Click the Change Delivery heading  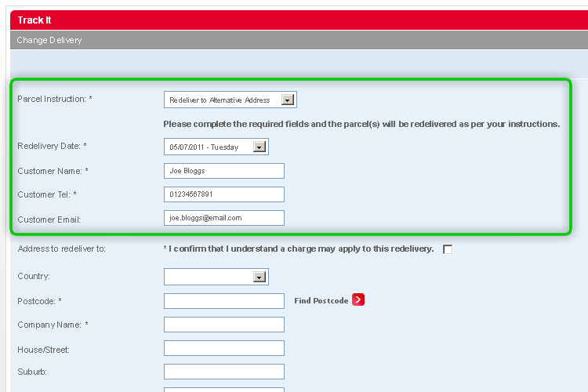point(49,40)
